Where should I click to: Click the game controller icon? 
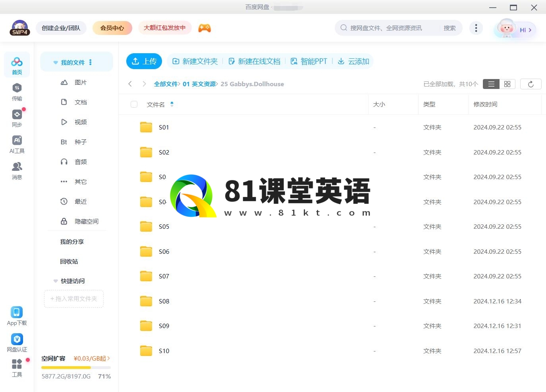pyautogui.click(x=205, y=28)
